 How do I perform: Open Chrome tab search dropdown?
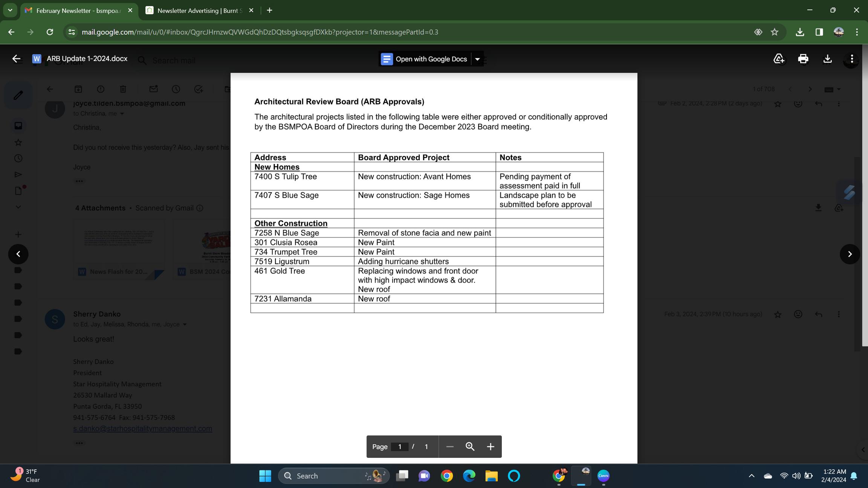tap(10, 10)
